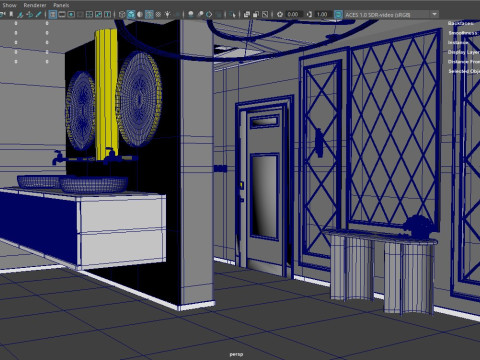
Task: Click the gamma reset icon
Action: tap(309, 14)
